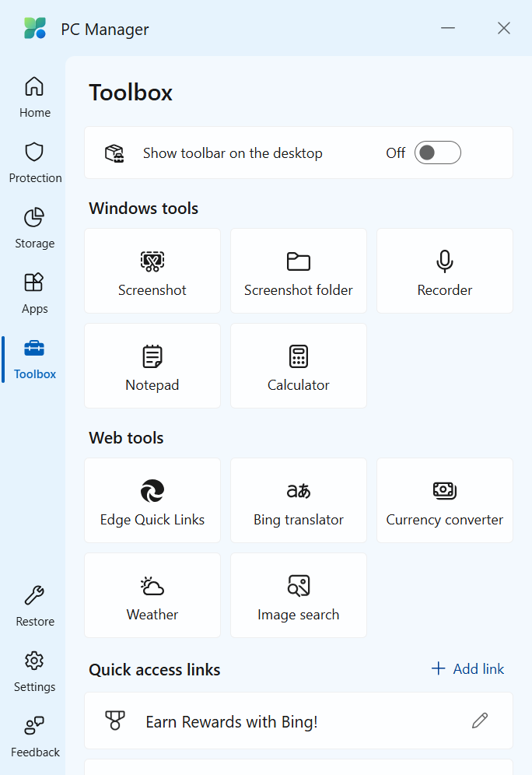Image resolution: width=532 pixels, height=775 pixels.
Task: Check the Weather web tool
Action: pyautogui.click(x=152, y=596)
